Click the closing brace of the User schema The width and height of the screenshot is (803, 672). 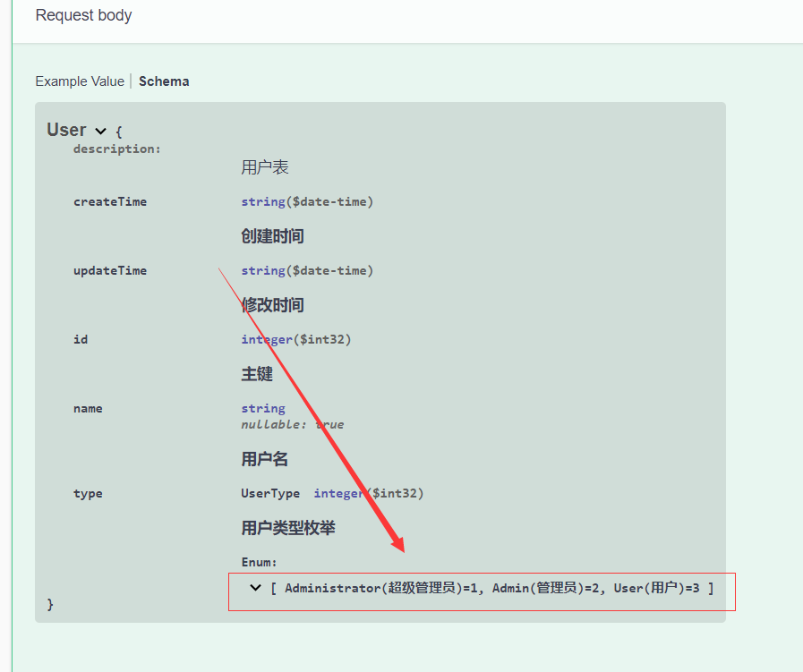pyautogui.click(x=49, y=605)
